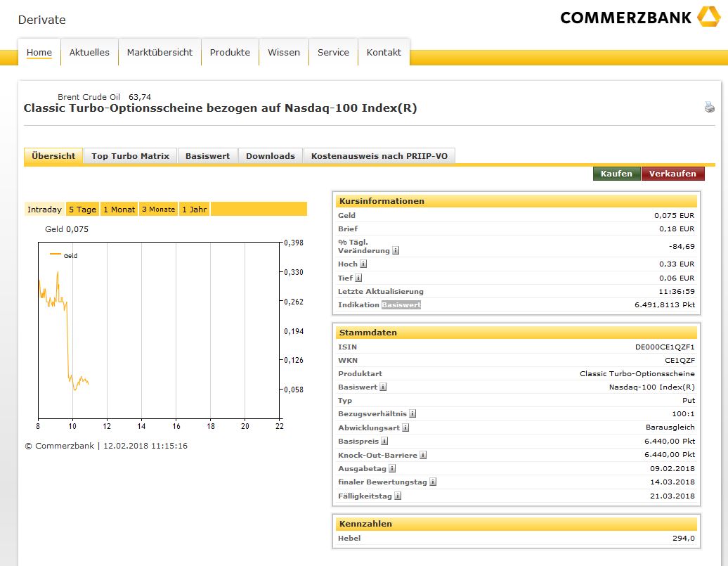728x566 pixels.
Task: Open the Top Turbo Matrix tab
Action: pyautogui.click(x=130, y=156)
